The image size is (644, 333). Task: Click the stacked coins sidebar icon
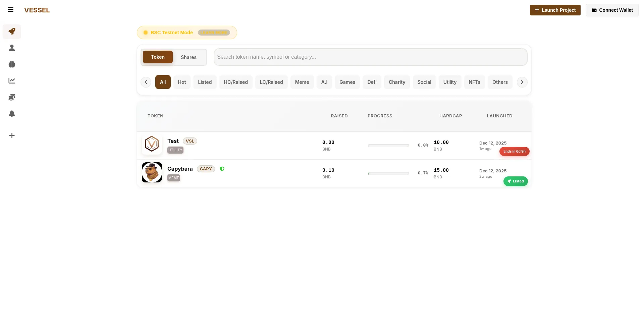(x=12, y=97)
